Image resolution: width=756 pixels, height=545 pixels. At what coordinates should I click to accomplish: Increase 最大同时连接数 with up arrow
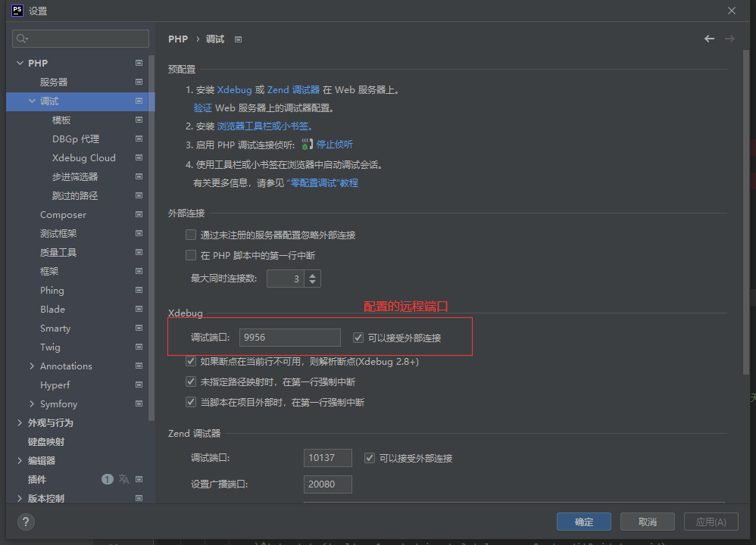(x=312, y=275)
